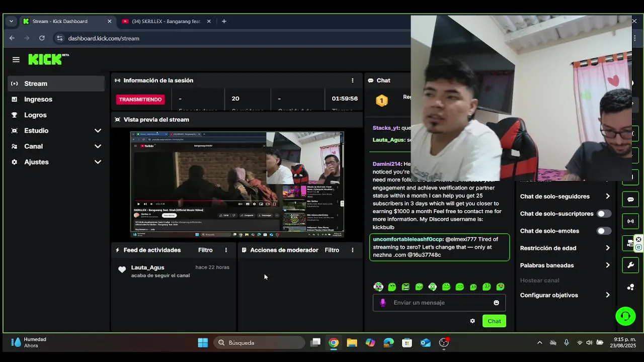Open Microsoft Edge from taskbar
644x362 pixels.
click(x=388, y=343)
